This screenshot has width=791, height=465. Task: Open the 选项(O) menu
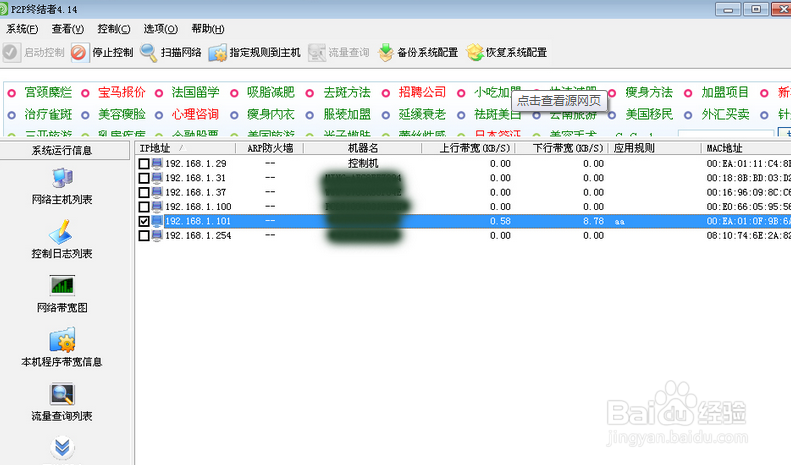click(160, 29)
